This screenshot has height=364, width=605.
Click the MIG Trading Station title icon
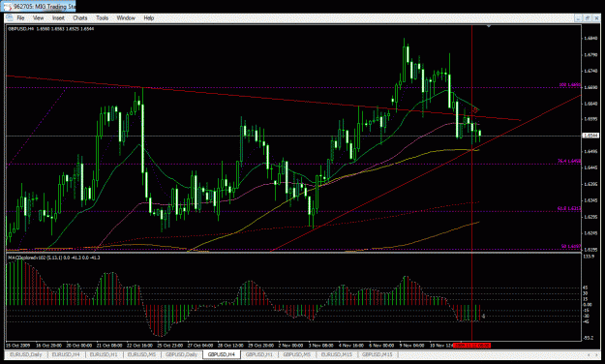[7, 7]
